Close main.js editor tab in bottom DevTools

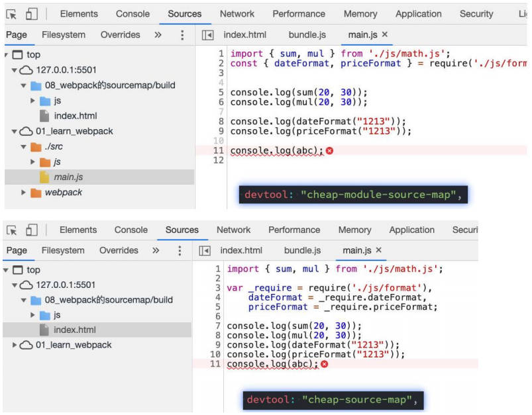tap(379, 250)
